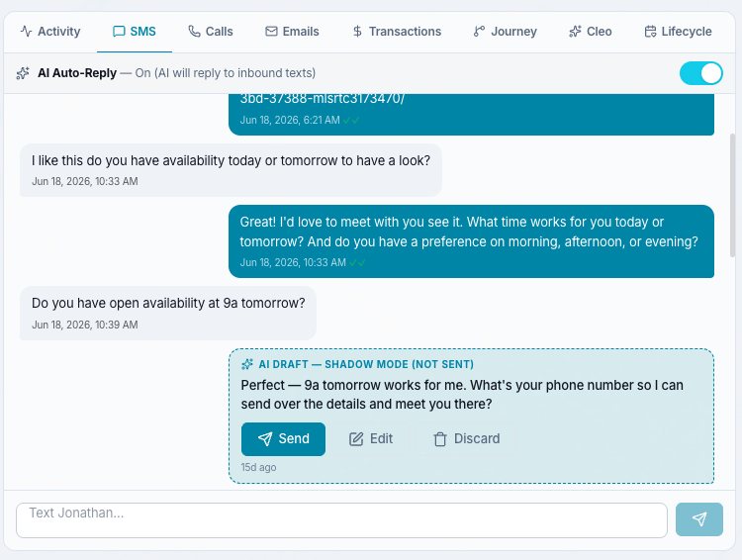
Task: Click delivered checkmarks on 10:33 AM outgoing message
Action: point(358,263)
